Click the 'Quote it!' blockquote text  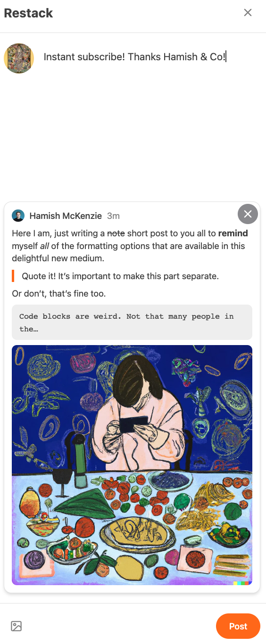pyautogui.click(x=120, y=276)
